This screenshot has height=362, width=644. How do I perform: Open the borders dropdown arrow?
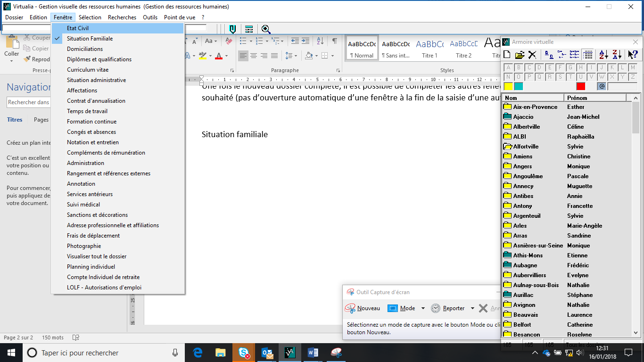coord(332,56)
